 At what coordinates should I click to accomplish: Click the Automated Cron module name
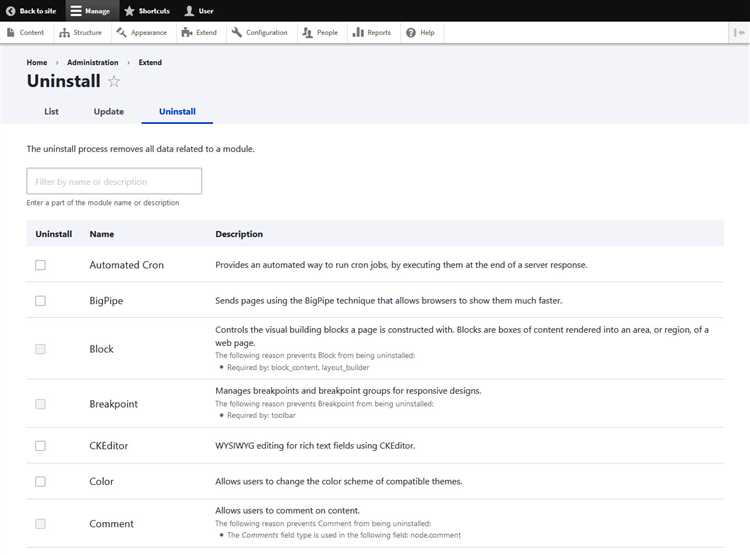coord(126,265)
